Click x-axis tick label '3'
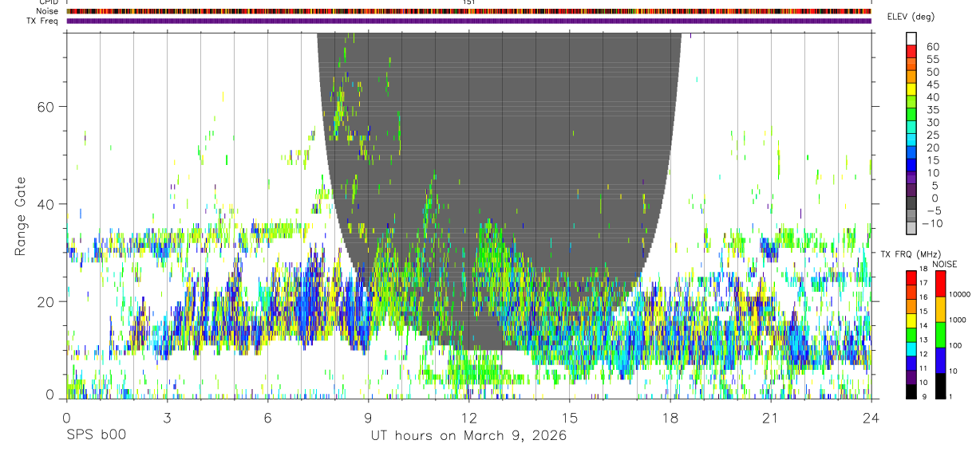The height and width of the screenshot is (452, 980). pyautogui.click(x=167, y=418)
